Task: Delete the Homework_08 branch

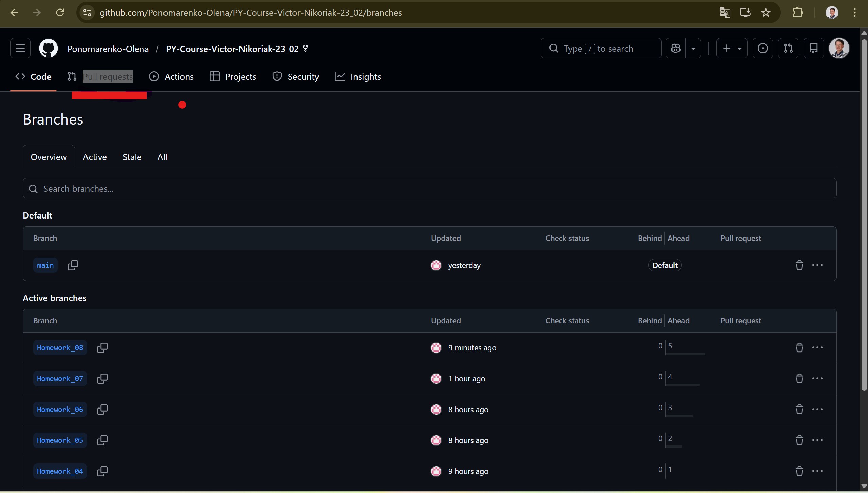Action: (799, 348)
